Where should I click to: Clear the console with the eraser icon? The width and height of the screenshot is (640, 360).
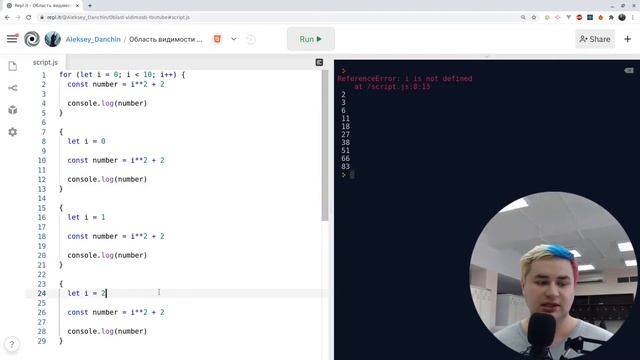tap(629, 70)
